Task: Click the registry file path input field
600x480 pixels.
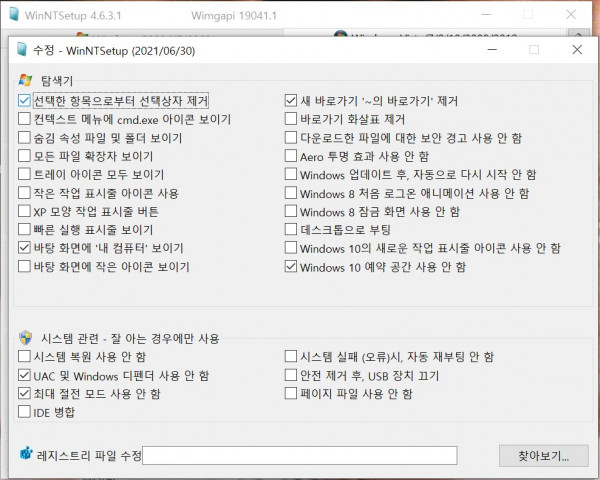Action: 300,456
